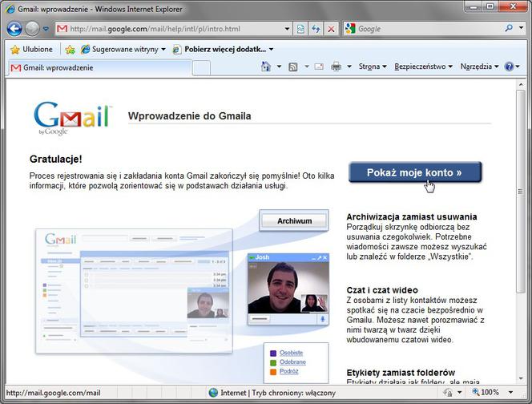Refresh the page with Refresh icon
This screenshot has height=404, width=532.
point(316,29)
